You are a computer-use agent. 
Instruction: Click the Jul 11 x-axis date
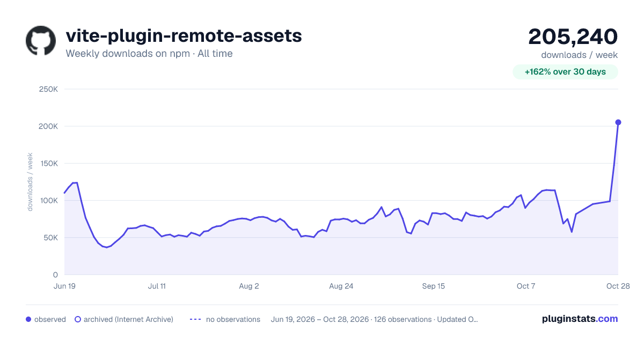tap(157, 286)
